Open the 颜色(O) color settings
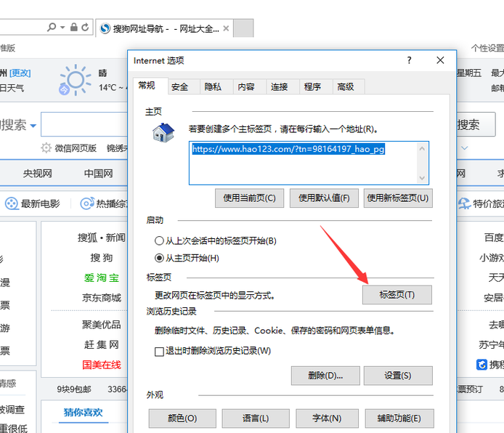The width and height of the screenshot is (504, 433). tap(182, 418)
